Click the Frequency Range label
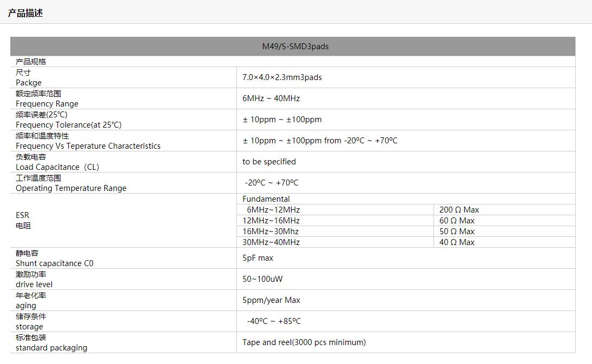 (x=47, y=104)
